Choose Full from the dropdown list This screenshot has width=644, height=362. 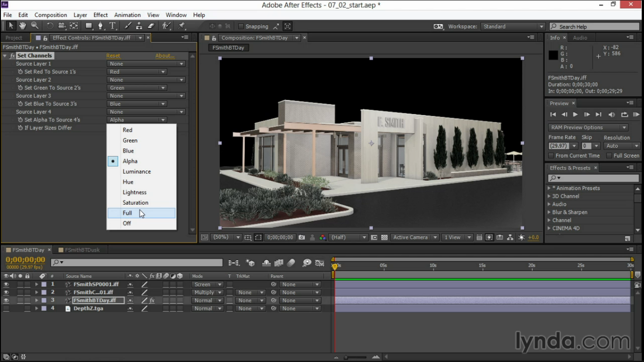tap(127, 213)
